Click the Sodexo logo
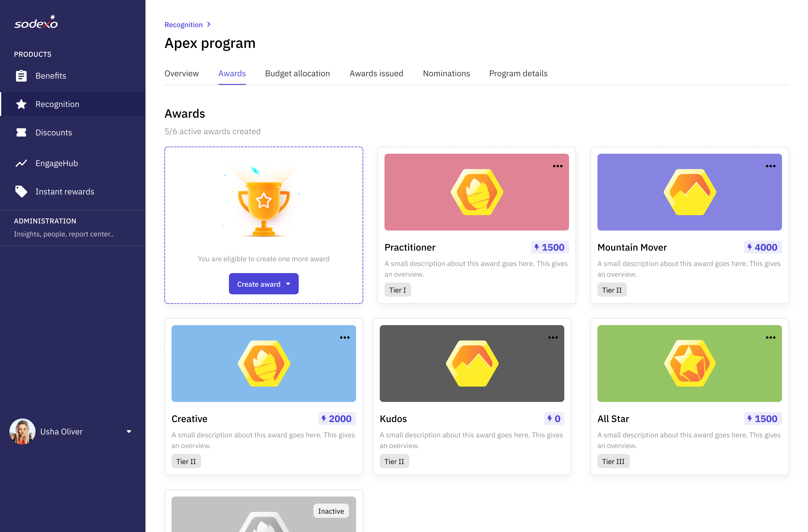 click(36, 22)
